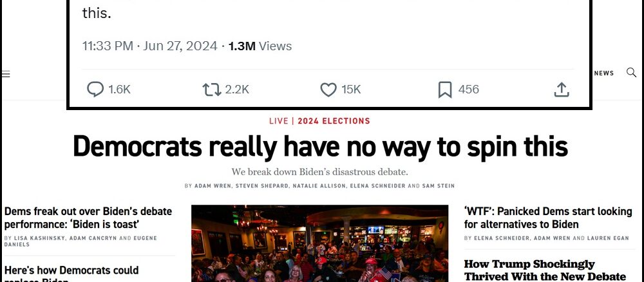Click the debate watch party photo
Viewport: 644px width, 282px height.
point(319,243)
